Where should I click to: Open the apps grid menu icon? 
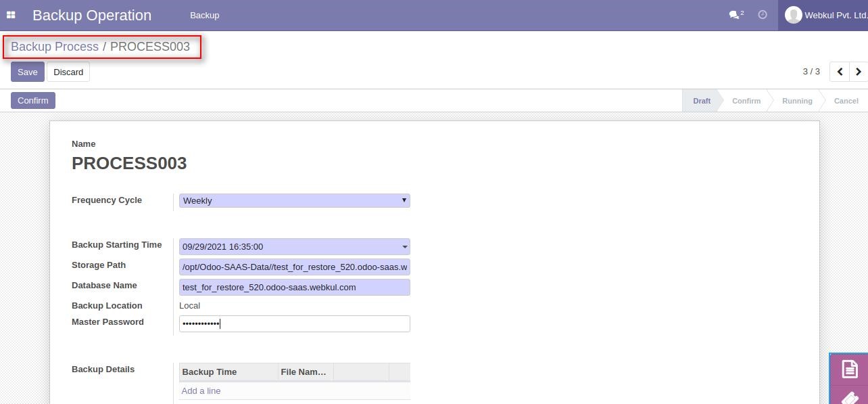[x=11, y=15]
